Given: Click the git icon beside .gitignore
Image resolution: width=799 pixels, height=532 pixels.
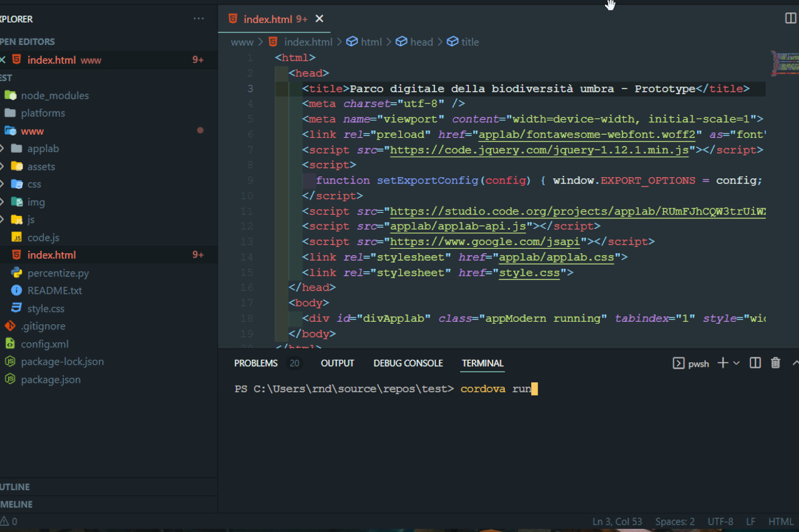Looking at the screenshot, I should (x=10, y=326).
